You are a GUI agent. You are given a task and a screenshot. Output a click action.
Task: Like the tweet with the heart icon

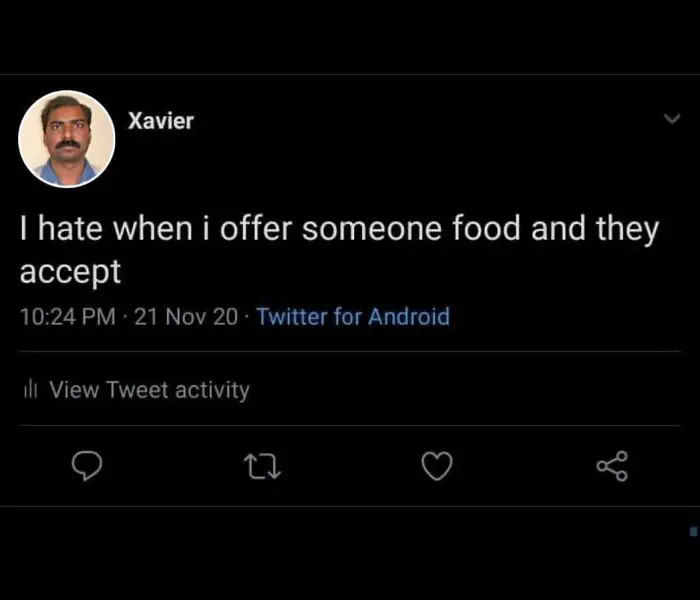click(x=438, y=466)
